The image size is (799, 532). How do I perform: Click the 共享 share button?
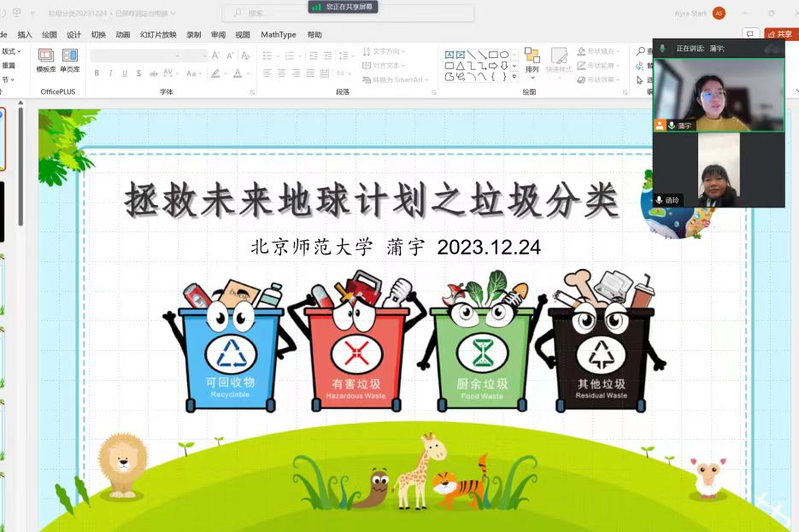coord(780,34)
